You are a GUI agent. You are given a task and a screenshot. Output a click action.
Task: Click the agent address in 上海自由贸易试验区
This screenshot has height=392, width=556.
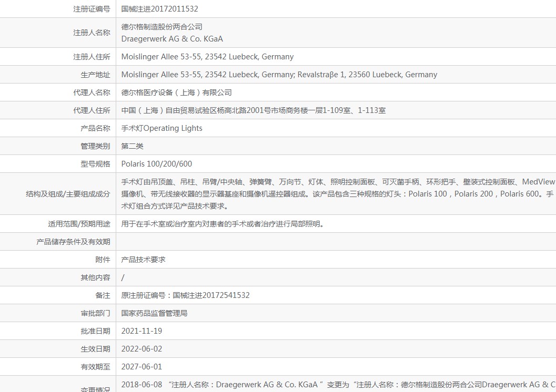point(254,110)
